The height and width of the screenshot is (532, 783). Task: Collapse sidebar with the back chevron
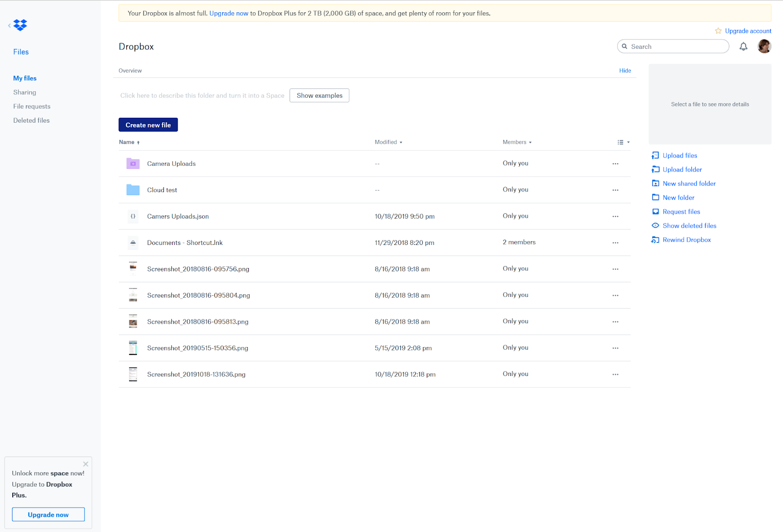9,25
